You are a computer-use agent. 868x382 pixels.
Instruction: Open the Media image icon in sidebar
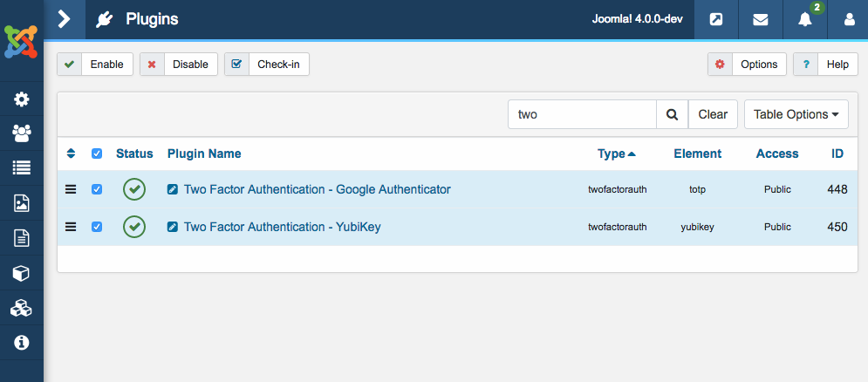tap(22, 203)
